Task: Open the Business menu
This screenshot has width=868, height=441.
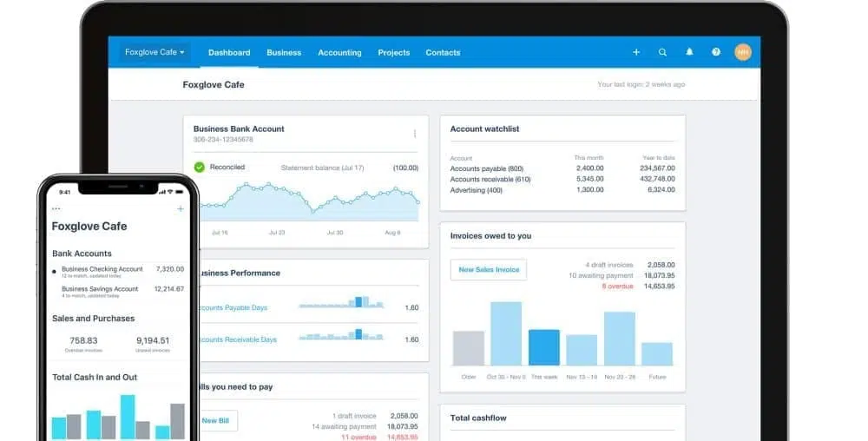Action: (284, 52)
